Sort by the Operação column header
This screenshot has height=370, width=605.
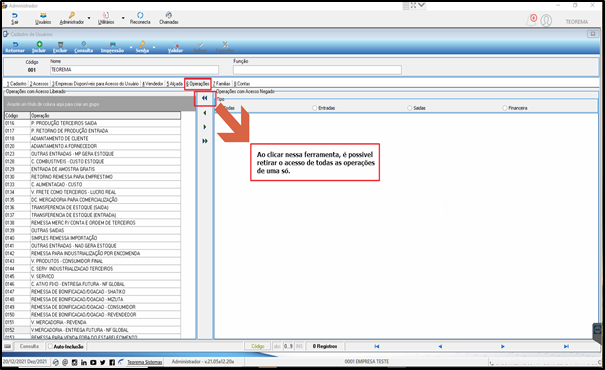[105, 115]
